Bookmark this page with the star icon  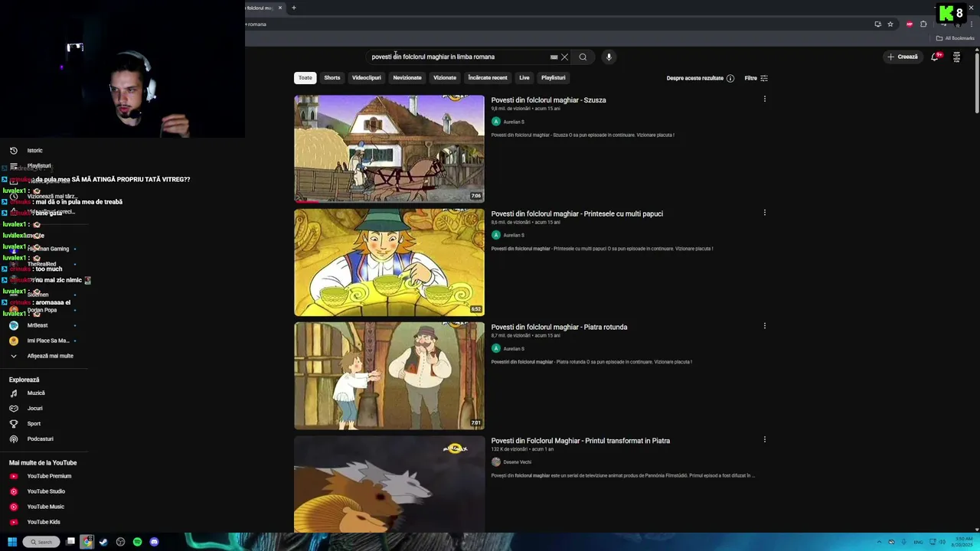point(890,24)
